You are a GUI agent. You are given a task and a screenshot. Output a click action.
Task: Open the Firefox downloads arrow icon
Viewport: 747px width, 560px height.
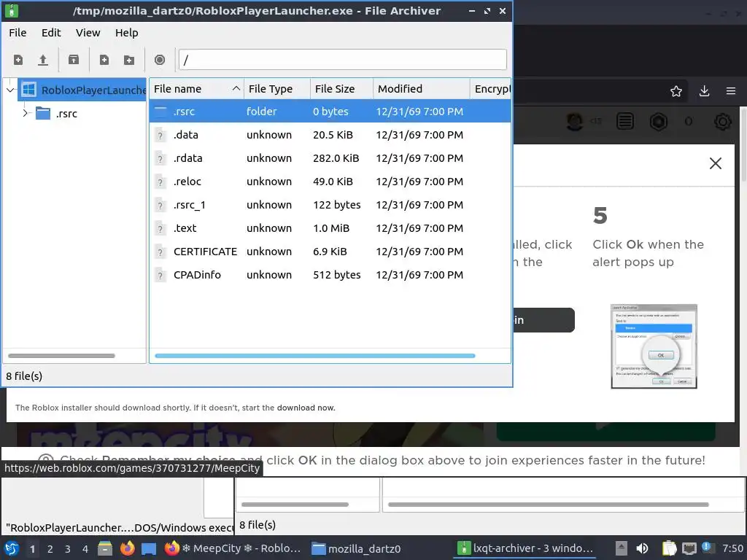704,91
